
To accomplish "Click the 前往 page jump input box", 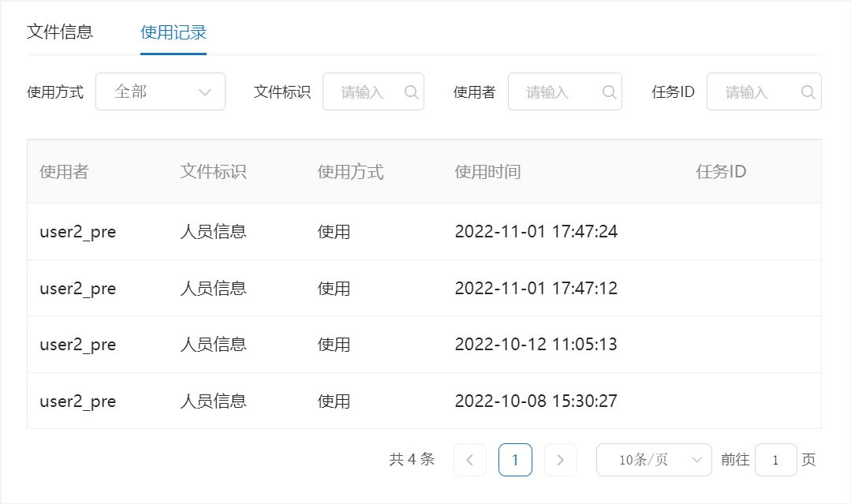I will (x=775, y=460).
